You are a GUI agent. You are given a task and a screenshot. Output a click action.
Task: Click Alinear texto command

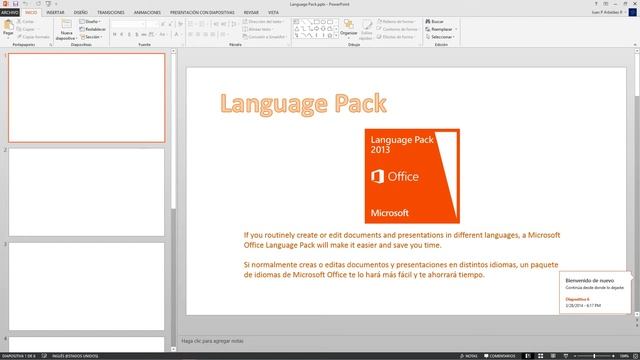click(258, 29)
